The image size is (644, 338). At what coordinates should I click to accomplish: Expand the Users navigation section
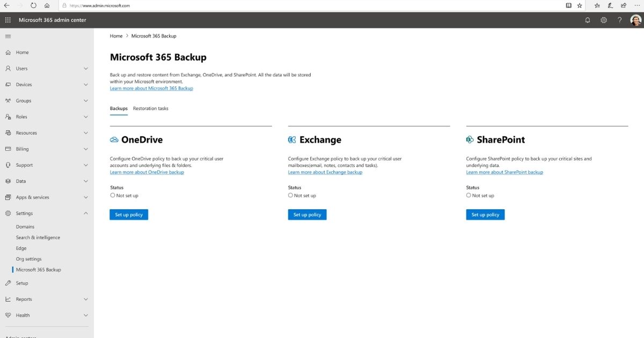86,69
